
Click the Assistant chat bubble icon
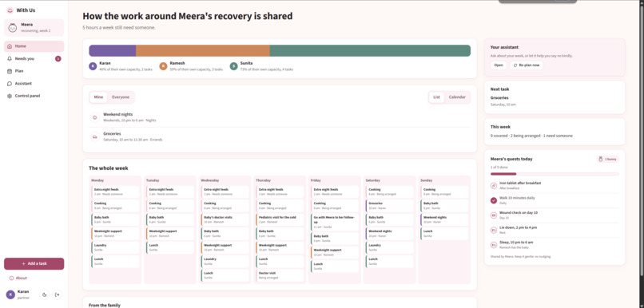tap(10, 84)
